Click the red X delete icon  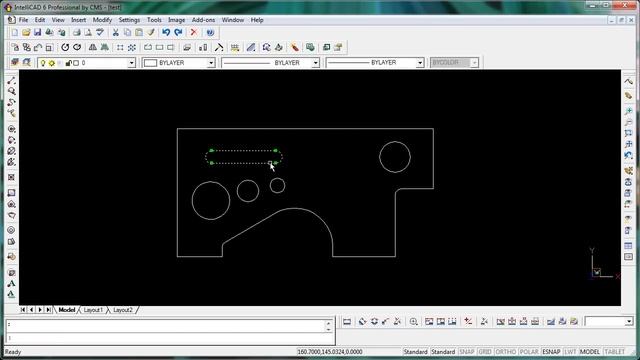tap(194, 32)
